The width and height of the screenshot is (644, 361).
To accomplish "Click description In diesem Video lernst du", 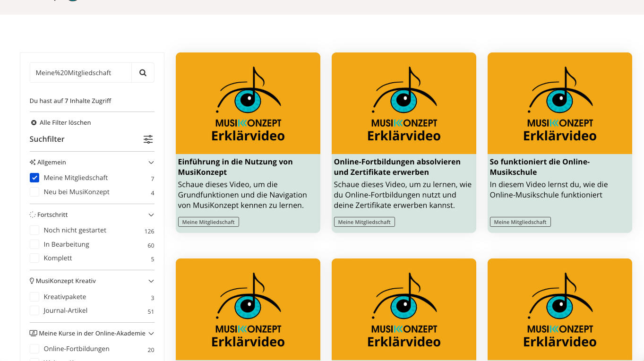I will pos(549,189).
